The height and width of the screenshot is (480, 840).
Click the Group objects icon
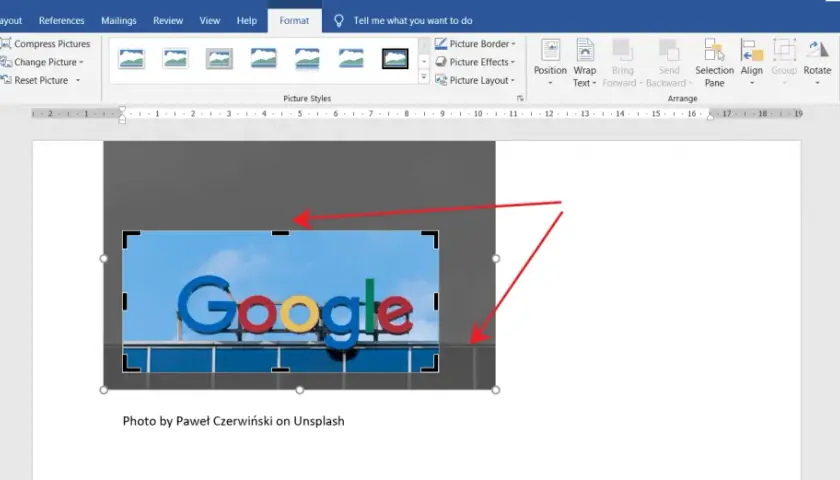pos(784,50)
